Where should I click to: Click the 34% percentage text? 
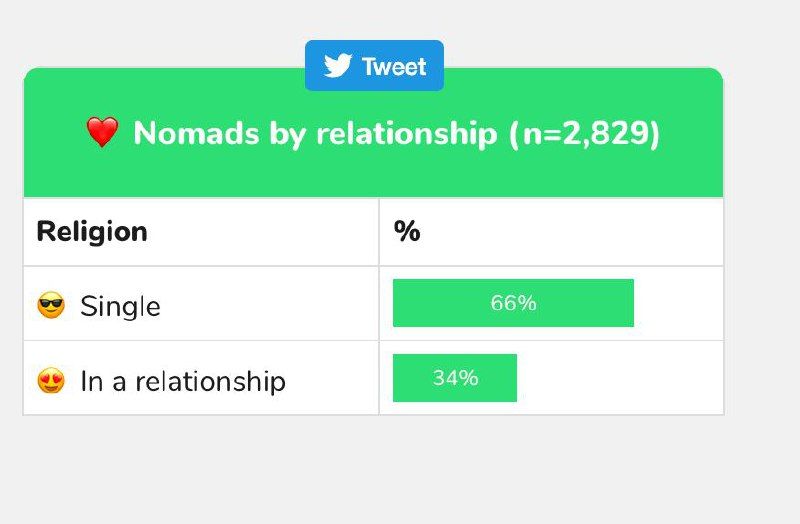tap(455, 378)
